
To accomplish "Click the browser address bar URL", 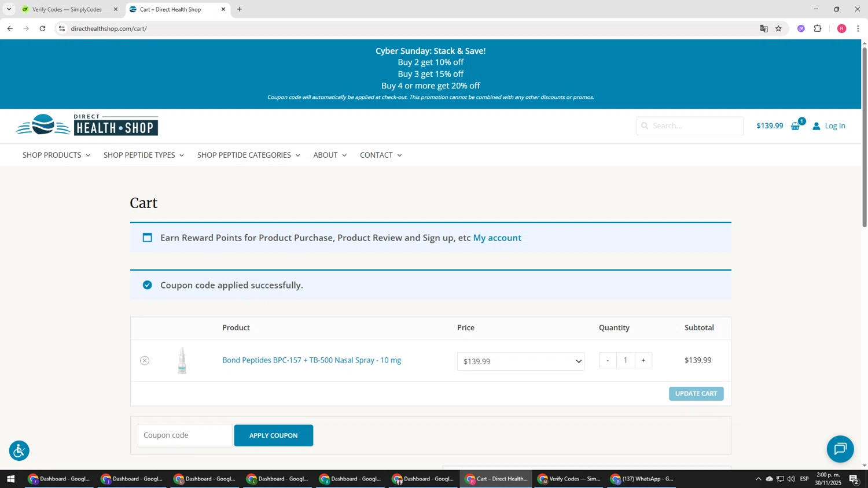I will tap(109, 28).
